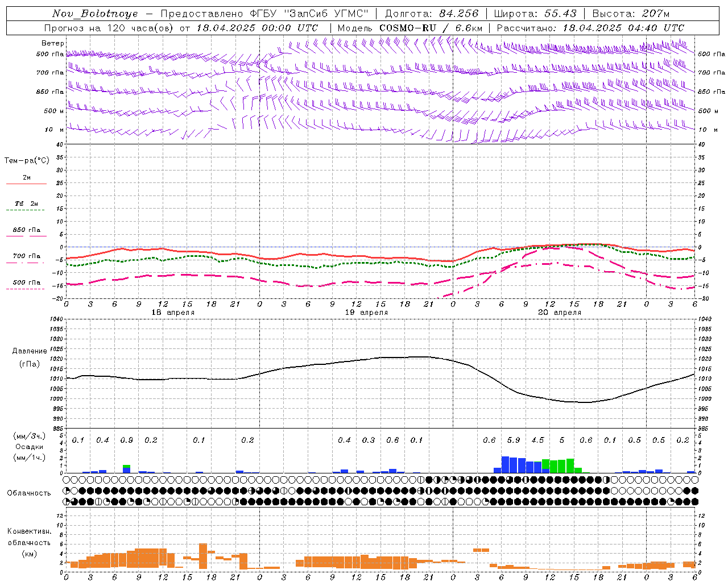Click the Осадки panel label

point(30,447)
